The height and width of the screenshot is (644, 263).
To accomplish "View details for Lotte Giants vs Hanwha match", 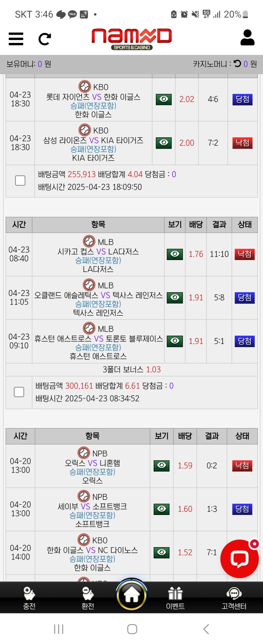I will coord(164,99).
